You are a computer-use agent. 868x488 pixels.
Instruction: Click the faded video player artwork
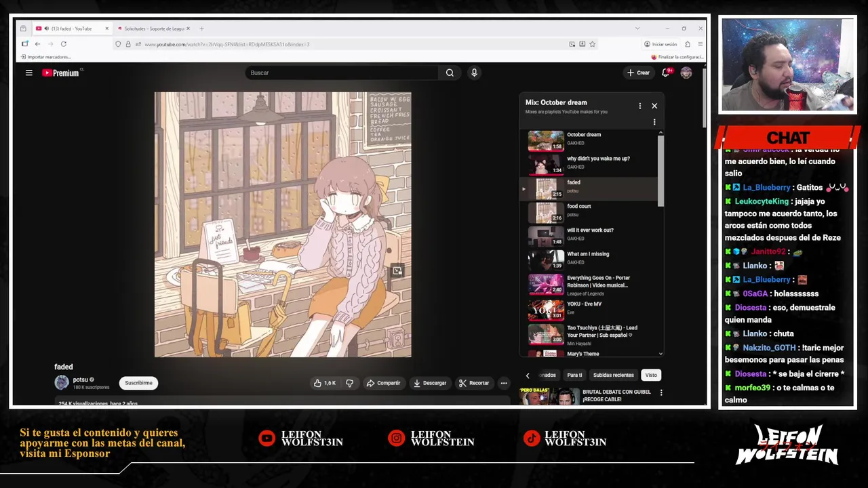click(x=283, y=224)
